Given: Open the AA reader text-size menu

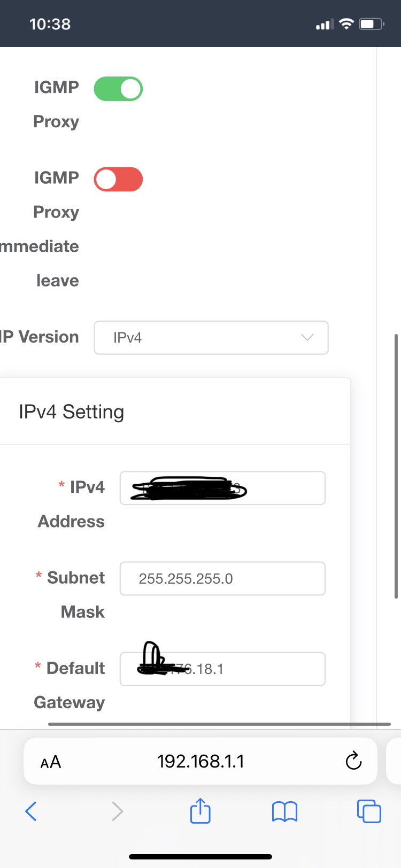Looking at the screenshot, I should [x=51, y=762].
